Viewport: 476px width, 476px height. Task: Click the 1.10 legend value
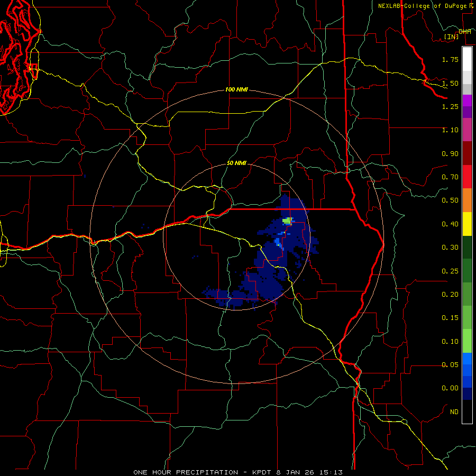point(450,130)
